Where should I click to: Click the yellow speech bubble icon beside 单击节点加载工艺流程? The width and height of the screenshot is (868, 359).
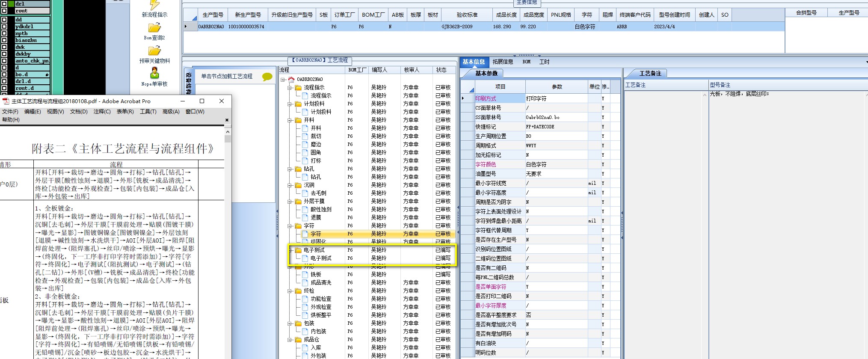coord(267,77)
